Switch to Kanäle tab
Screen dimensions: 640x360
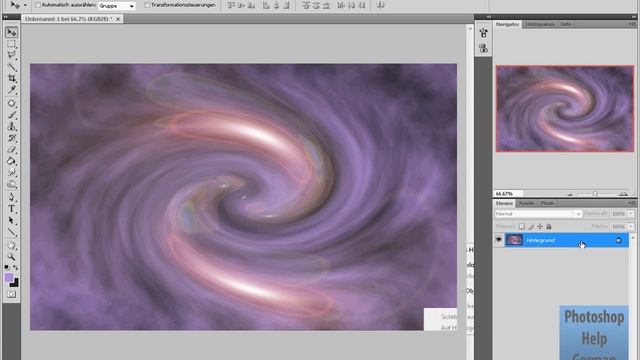[x=526, y=203]
